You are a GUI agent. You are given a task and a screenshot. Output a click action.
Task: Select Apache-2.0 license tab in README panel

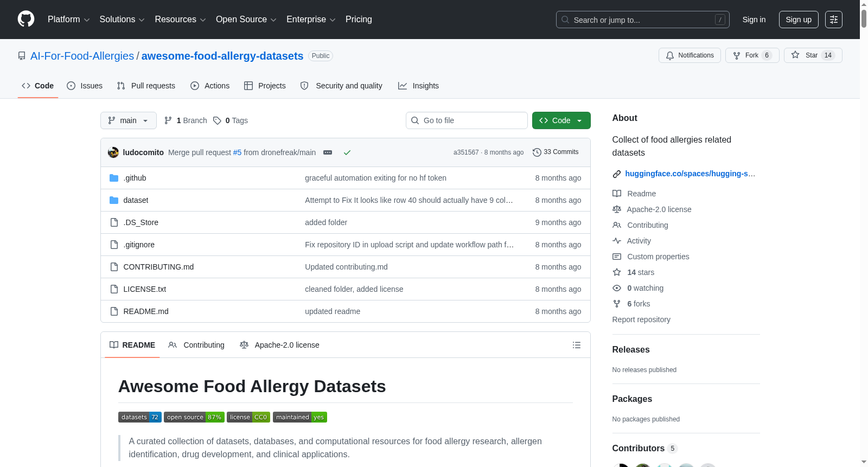[x=279, y=345]
